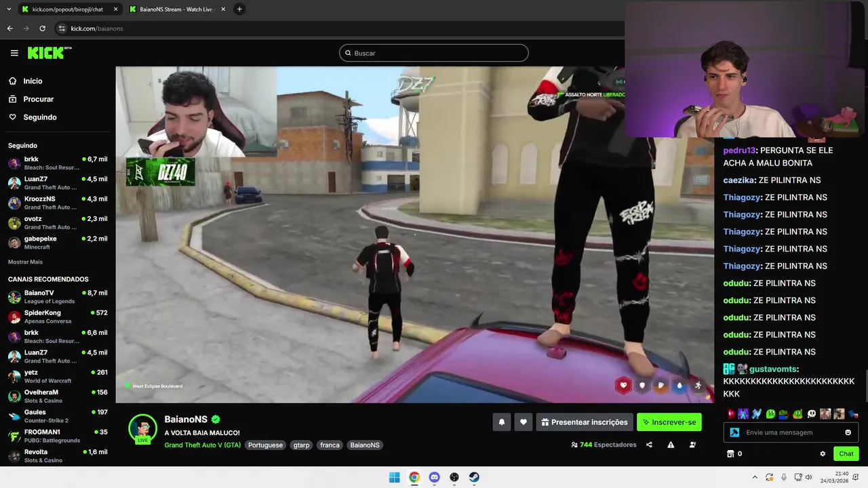Click the browser back arrow
Screen dimensions: 868x488
point(9,28)
